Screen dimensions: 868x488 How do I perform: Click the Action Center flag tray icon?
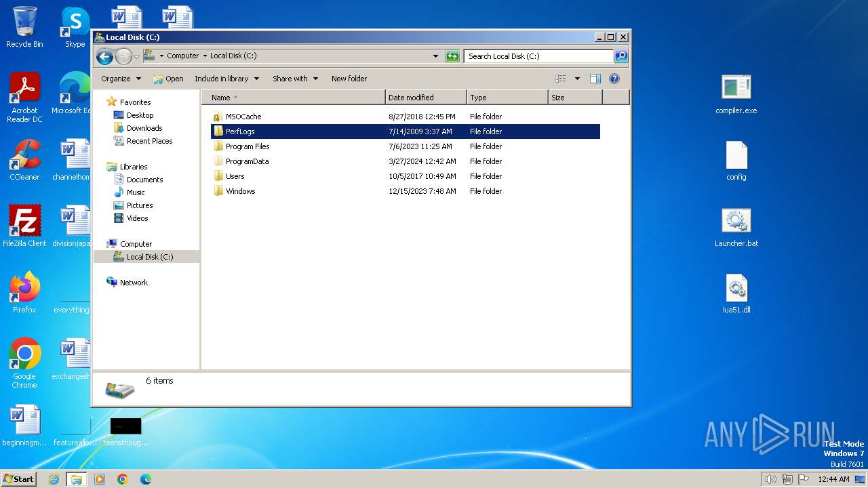(804, 479)
